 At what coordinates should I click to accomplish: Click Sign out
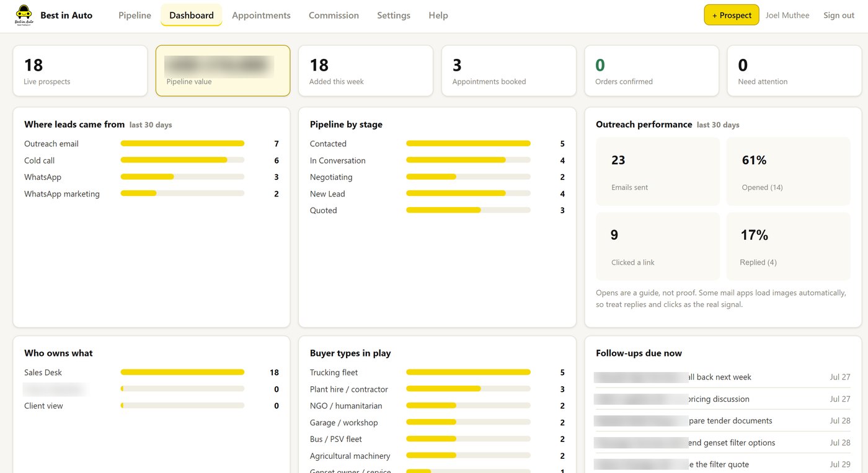click(x=839, y=15)
